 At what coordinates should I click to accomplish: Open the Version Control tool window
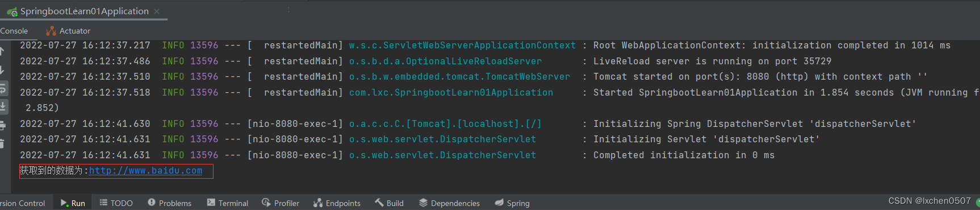[23, 203]
